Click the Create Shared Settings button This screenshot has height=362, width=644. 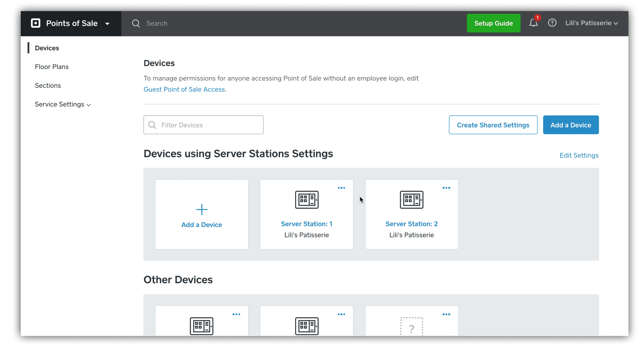pos(493,125)
